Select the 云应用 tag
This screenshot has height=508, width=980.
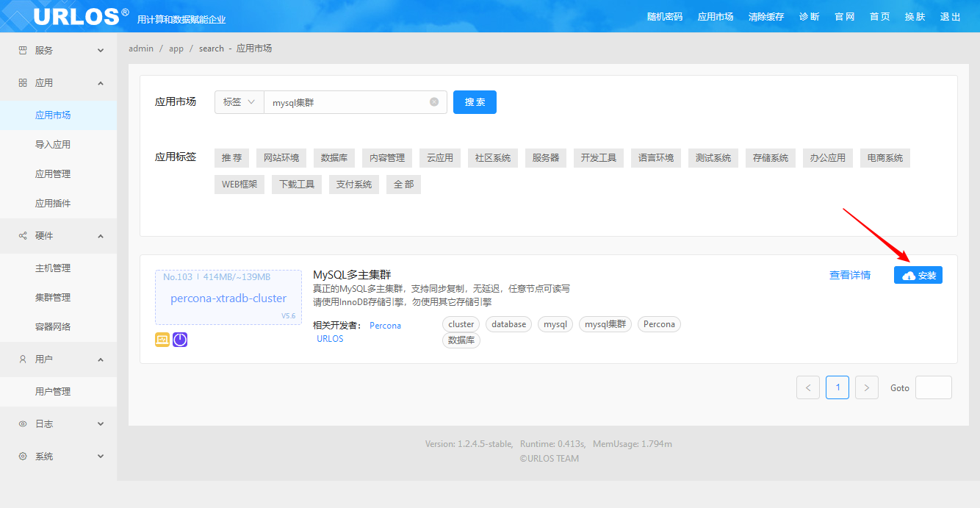point(440,158)
